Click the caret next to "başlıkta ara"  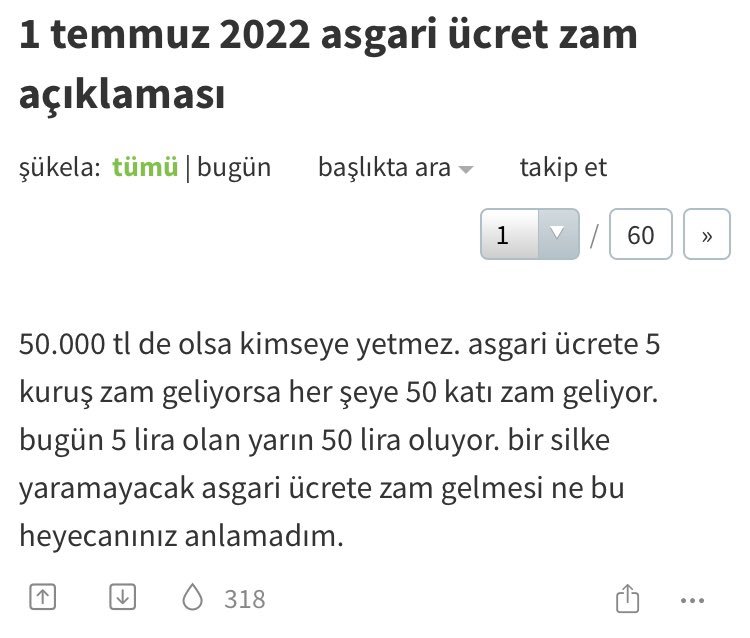465,170
